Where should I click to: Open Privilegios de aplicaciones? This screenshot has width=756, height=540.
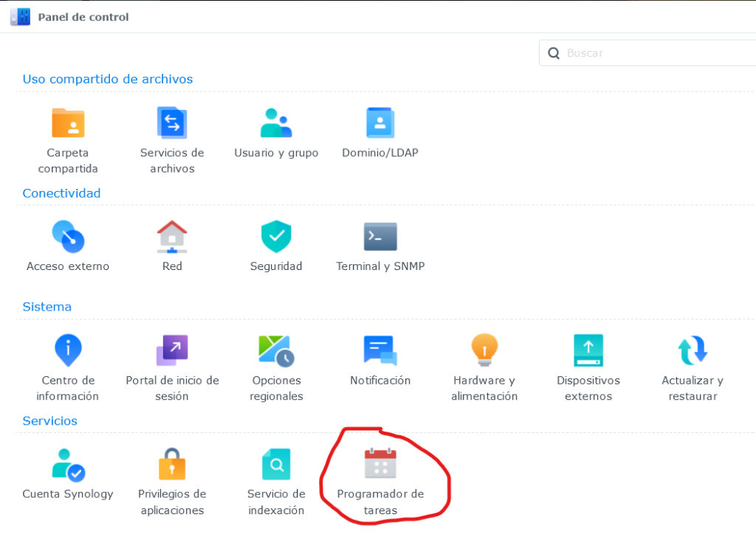pyautogui.click(x=172, y=465)
